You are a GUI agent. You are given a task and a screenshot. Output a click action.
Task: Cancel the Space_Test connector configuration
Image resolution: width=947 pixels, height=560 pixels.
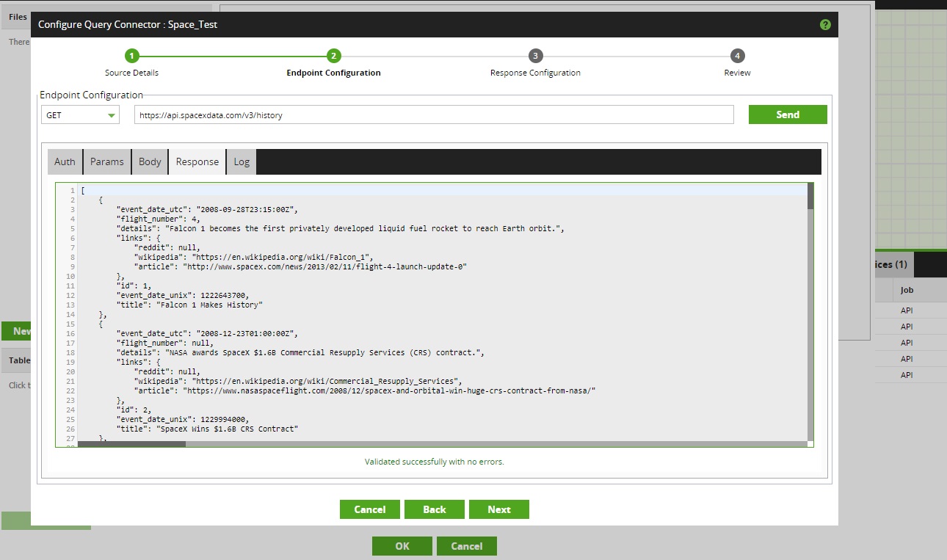369,509
